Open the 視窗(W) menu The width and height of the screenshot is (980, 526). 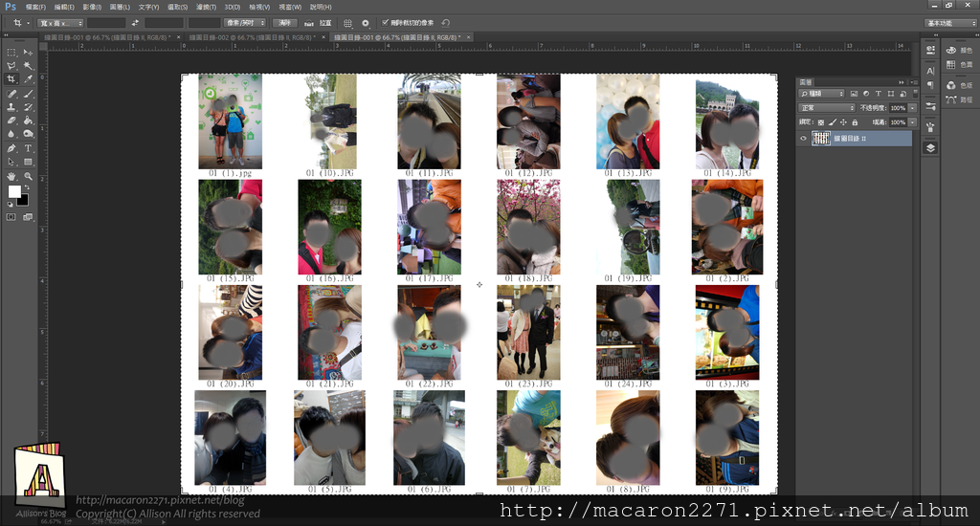tap(290, 7)
